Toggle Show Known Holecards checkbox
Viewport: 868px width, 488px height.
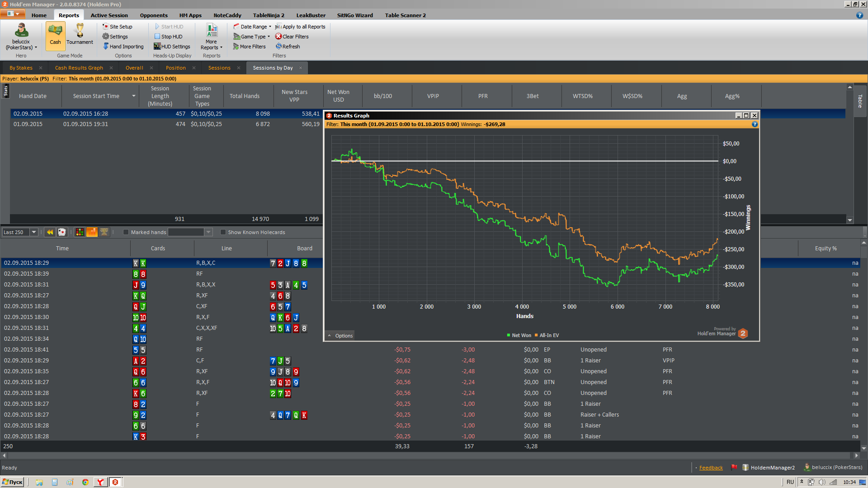[x=223, y=232]
